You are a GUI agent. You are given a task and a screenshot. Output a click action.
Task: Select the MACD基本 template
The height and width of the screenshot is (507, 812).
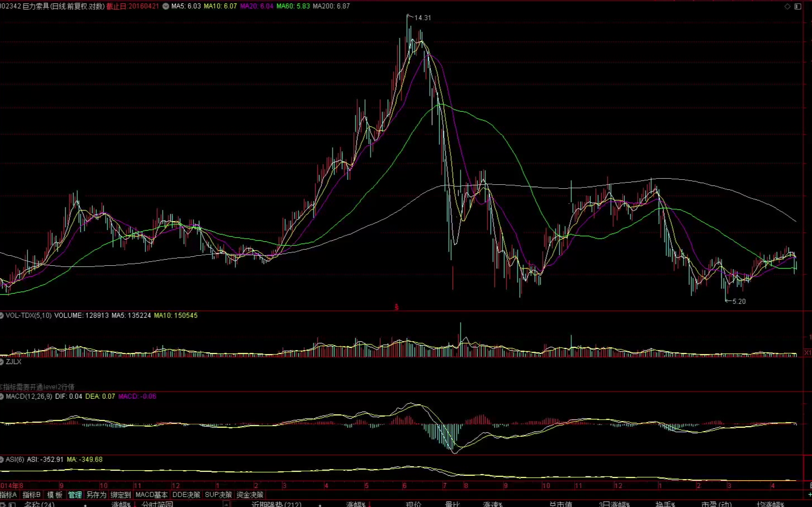151,495
